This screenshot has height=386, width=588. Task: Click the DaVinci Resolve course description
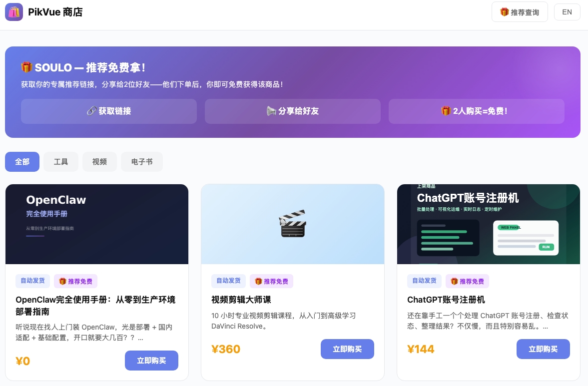[x=283, y=321]
